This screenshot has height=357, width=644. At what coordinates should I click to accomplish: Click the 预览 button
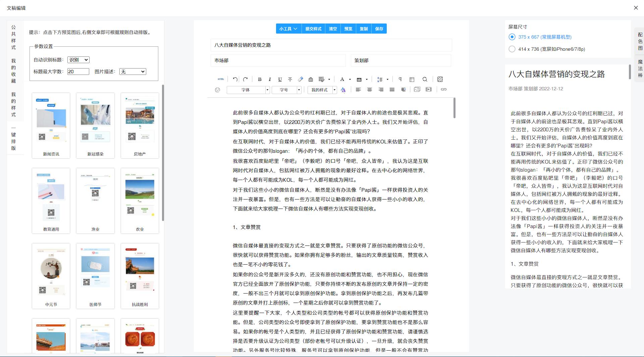click(348, 29)
